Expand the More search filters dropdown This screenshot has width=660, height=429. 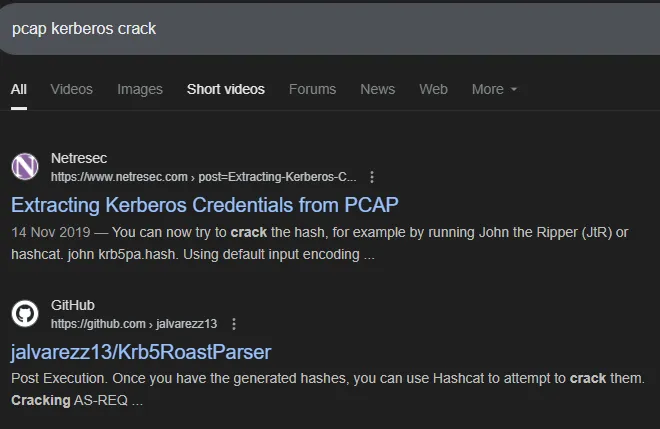(495, 89)
